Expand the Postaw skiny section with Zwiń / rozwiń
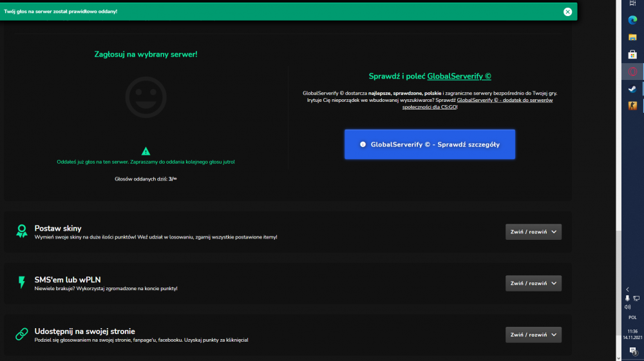The image size is (644, 361). click(533, 232)
